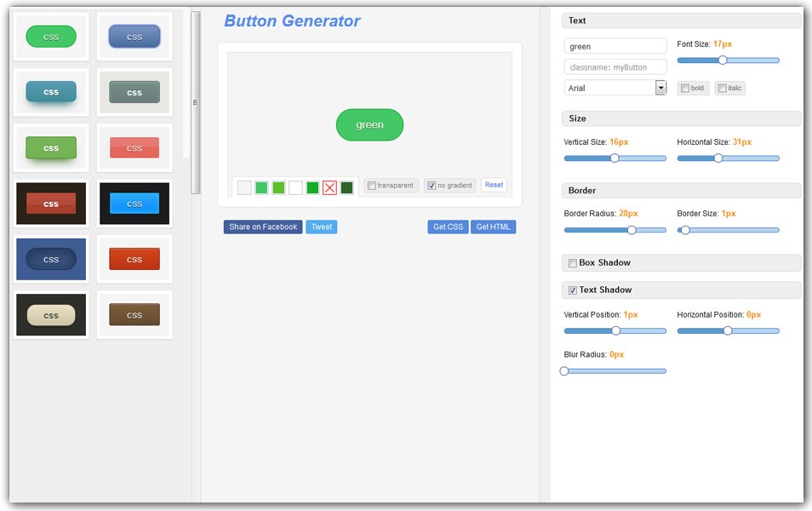Click the Reset link
Viewport: 812px width, 511px height.
494,185
